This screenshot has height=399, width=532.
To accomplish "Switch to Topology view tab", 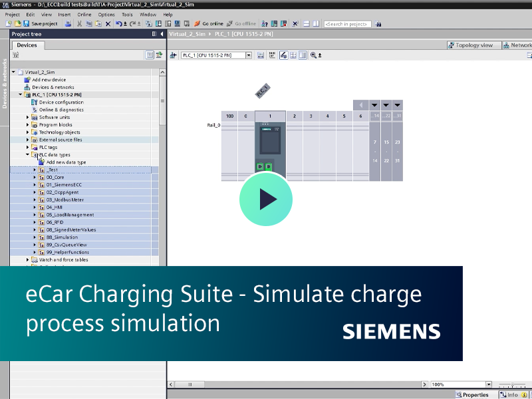I will pyautogui.click(x=473, y=45).
